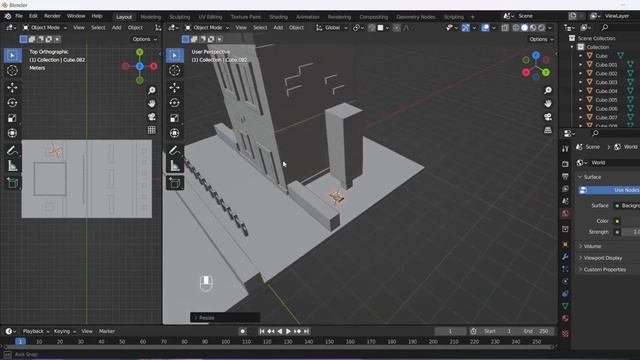Expand Cube.001 in the outliner
The image size is (640, 360).
(581, 64)
